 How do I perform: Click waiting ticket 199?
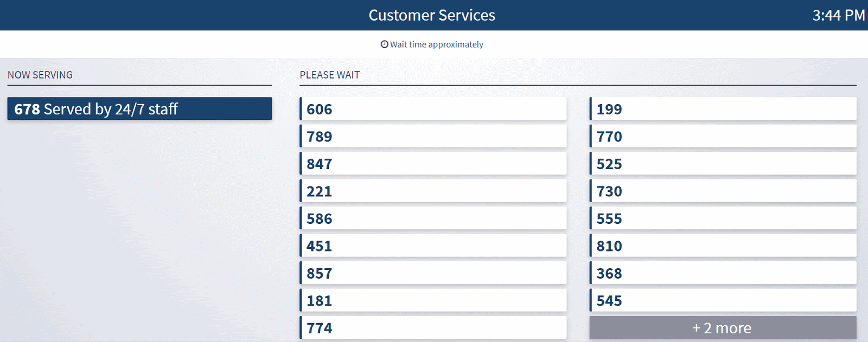pos(723,109)
